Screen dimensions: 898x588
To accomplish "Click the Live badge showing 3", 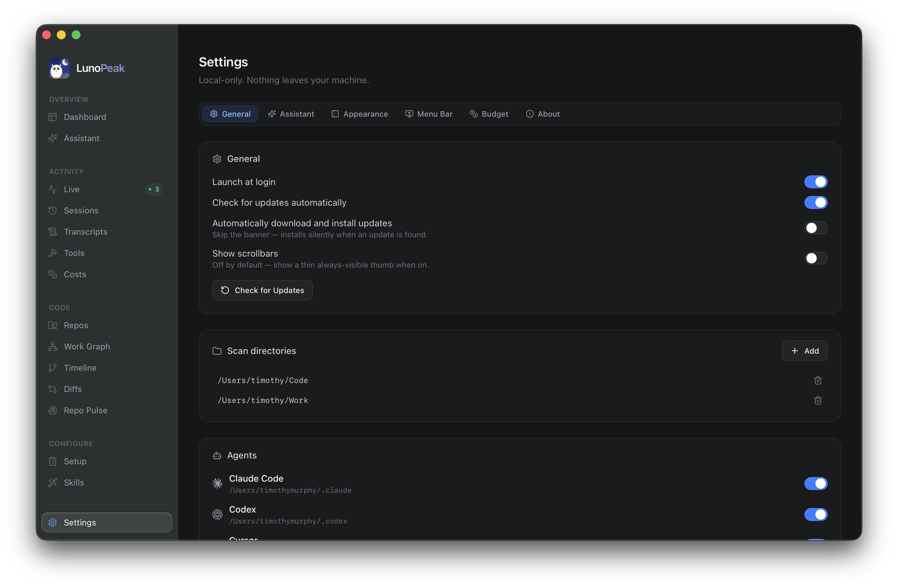I will coord(154,189).
